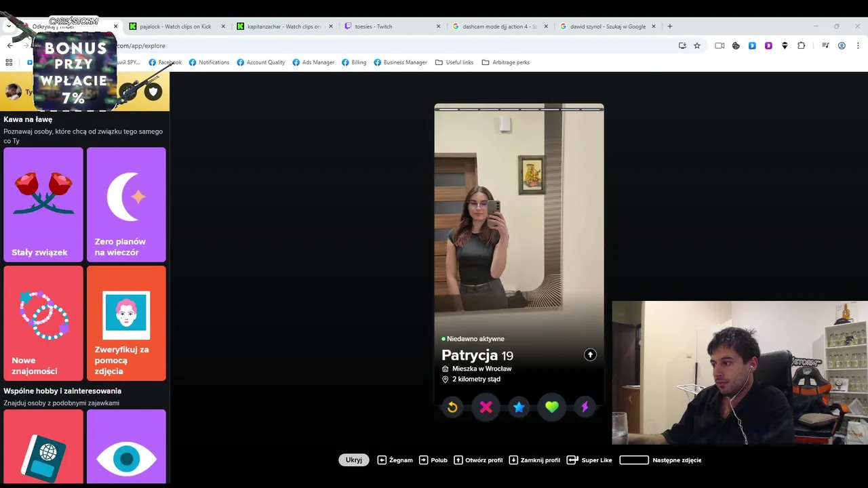
Task: Open the Business Manager bookmark
Action: pos(400,62)
